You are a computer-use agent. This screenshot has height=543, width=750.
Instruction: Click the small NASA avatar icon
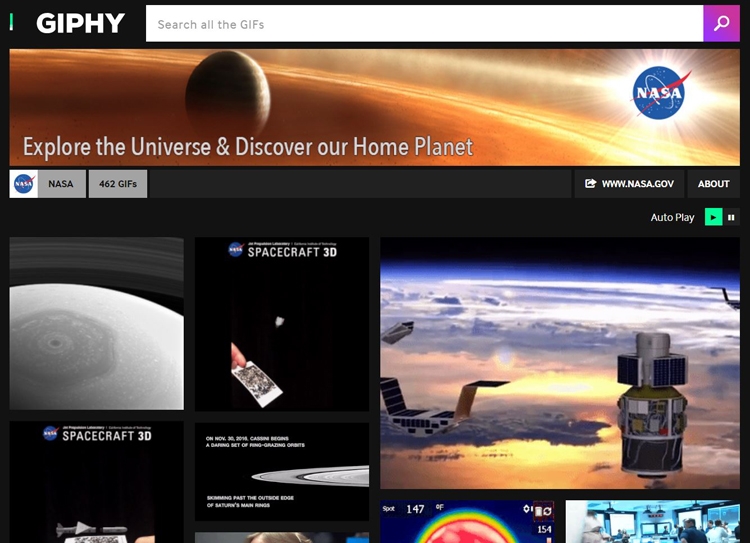point(24,184)
